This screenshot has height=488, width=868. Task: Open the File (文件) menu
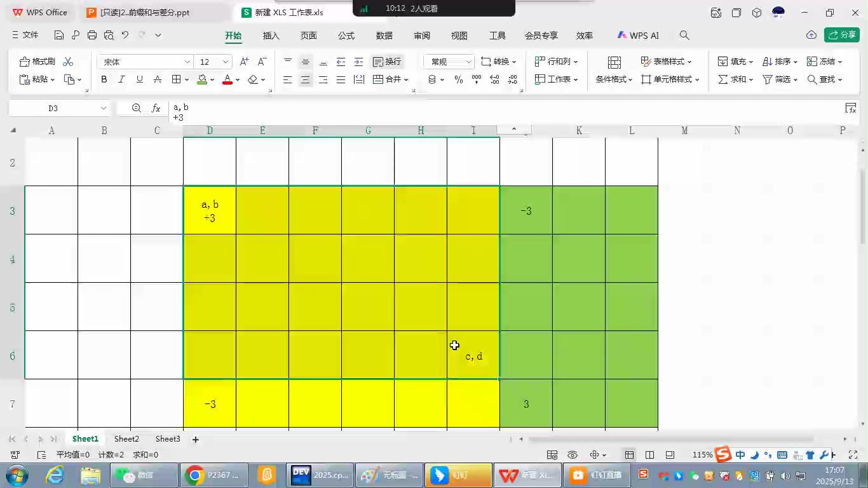click(25, 36)
